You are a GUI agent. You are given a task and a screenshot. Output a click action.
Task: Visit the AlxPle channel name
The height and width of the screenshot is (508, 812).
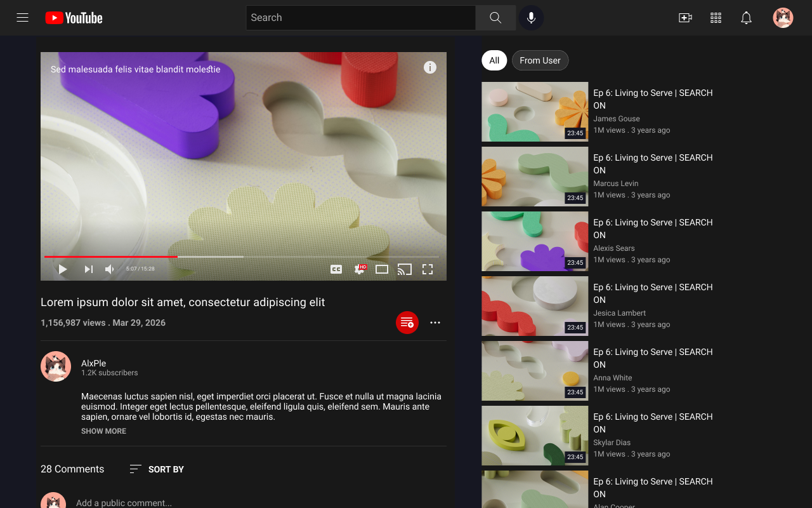(x=94, y=363)
